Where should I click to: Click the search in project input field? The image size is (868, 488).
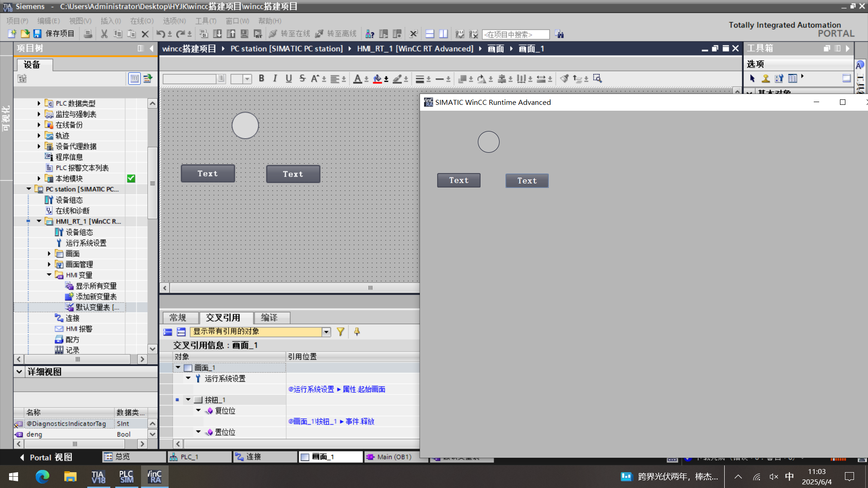[515, 34]
